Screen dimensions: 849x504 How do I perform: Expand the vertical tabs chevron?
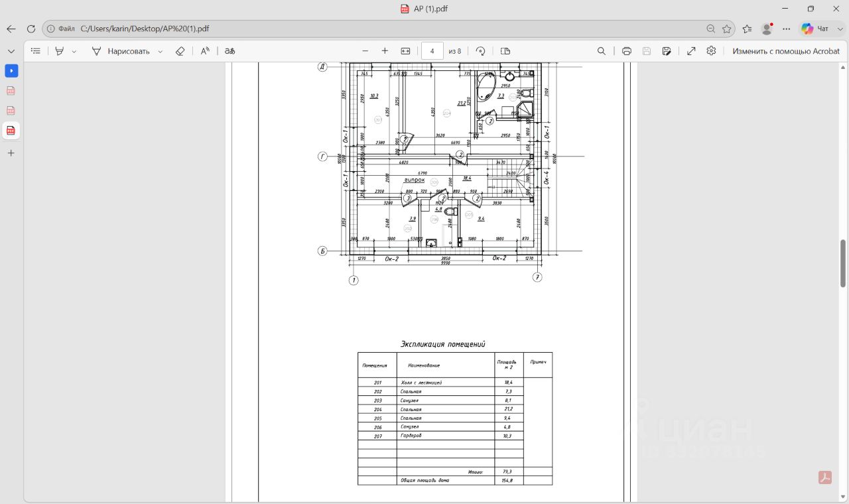[11, 51]
